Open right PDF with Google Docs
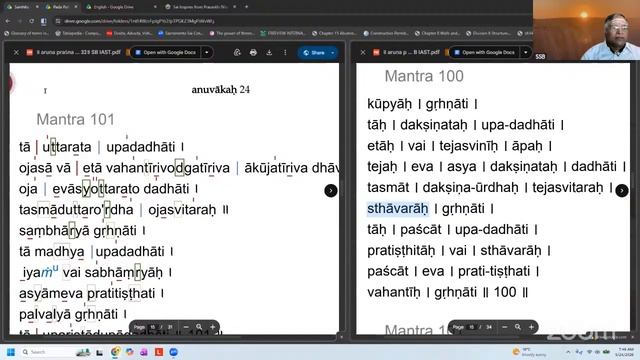The height and width of the screenshot is (360, 640). [x=484, y=52]
